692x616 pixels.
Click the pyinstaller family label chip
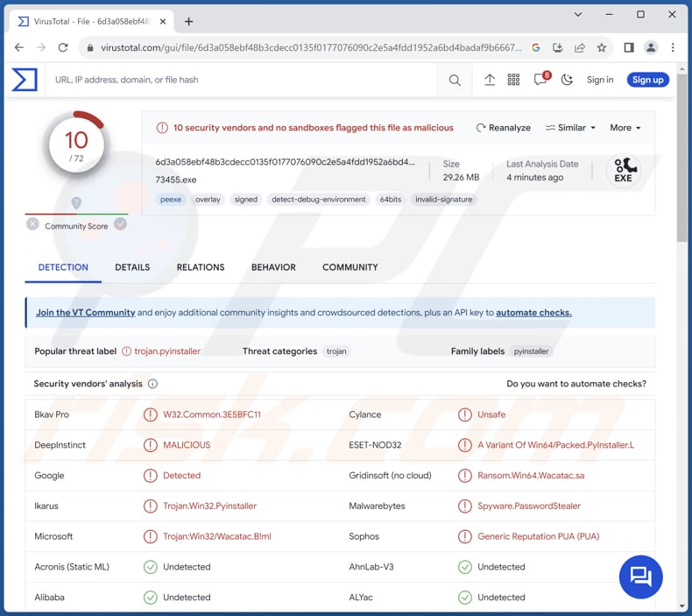[x=531, y=351]
